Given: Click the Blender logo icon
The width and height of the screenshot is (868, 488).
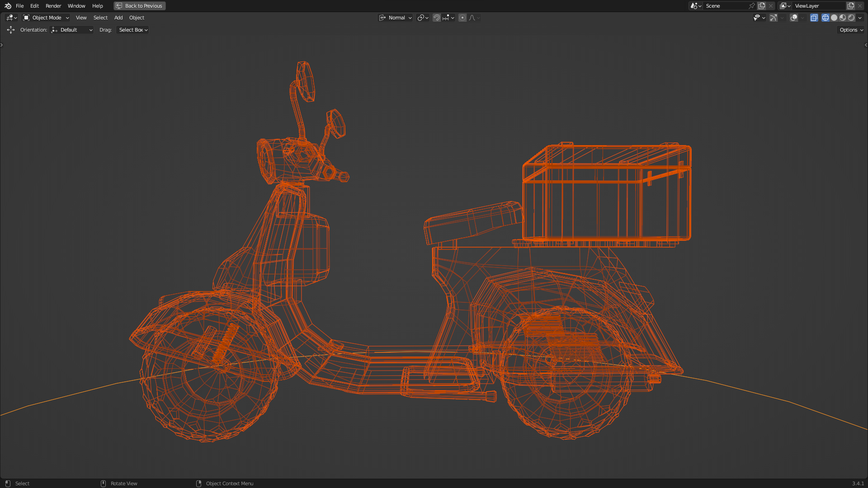Looking at the screenshot, I should click(x=8, y=6).
